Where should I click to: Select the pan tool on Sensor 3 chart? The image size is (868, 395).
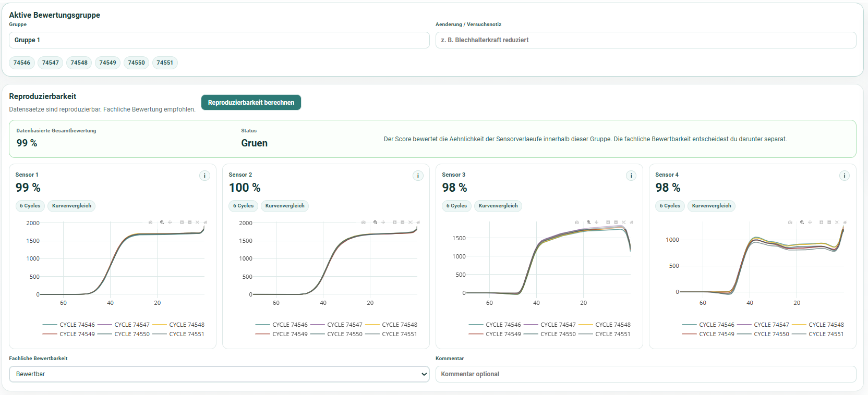coord(597,223)
